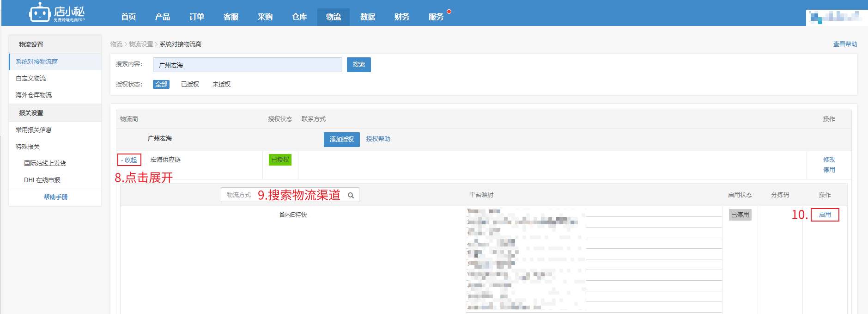Click the 店小秘 robot logo
The image size is (868, 314).
point(57,12)
